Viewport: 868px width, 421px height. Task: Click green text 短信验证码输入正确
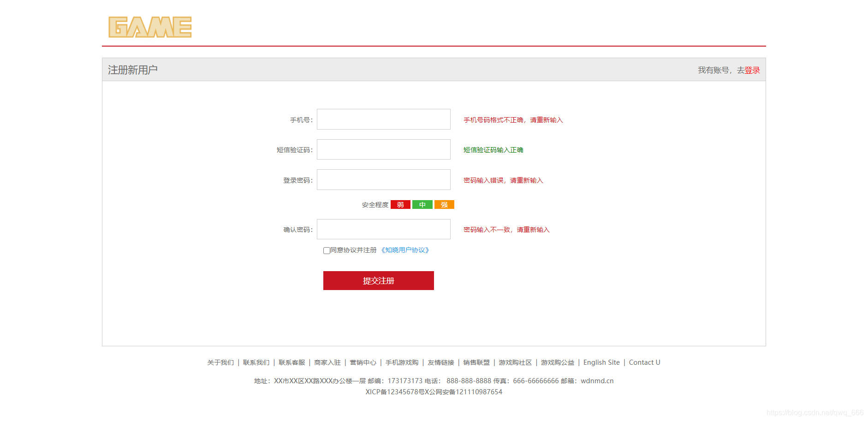click(x=493, y=150)
